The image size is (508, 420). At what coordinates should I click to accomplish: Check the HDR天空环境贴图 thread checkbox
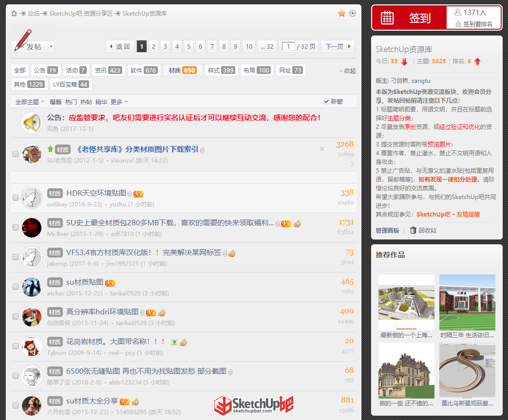click(x=16, y=198)
